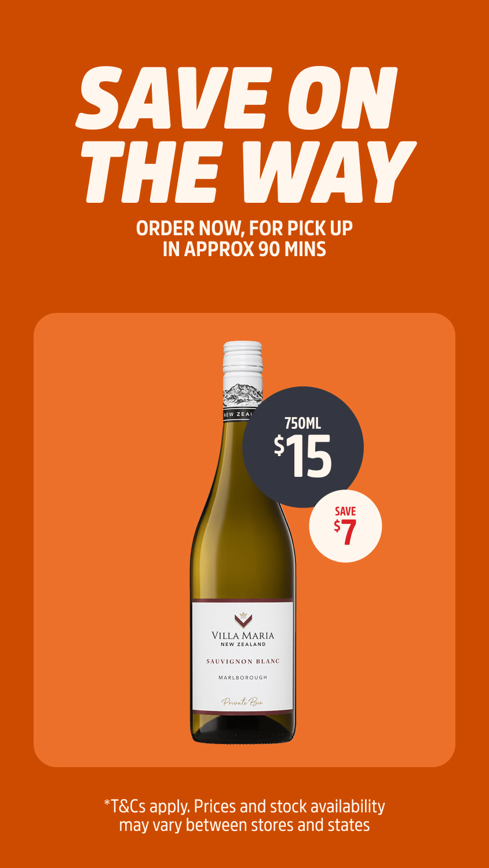Tap the bottle's white screw cap
Image resolution: width=489 pixels, height=868 pixels.
(243, 359)
